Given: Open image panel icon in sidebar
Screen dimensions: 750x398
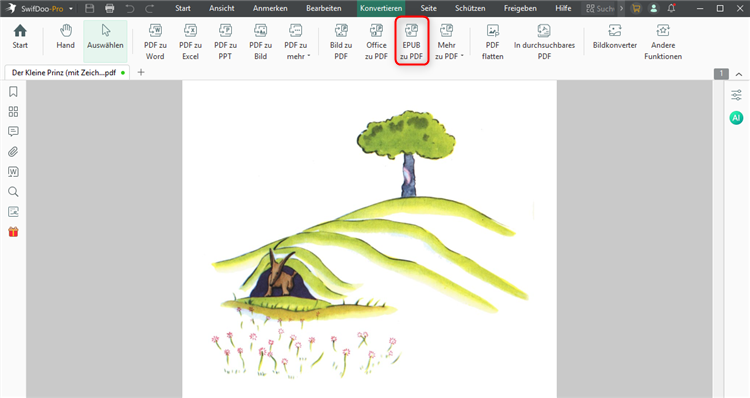Looking at the screenshot, I should click(x=13, y=211).
